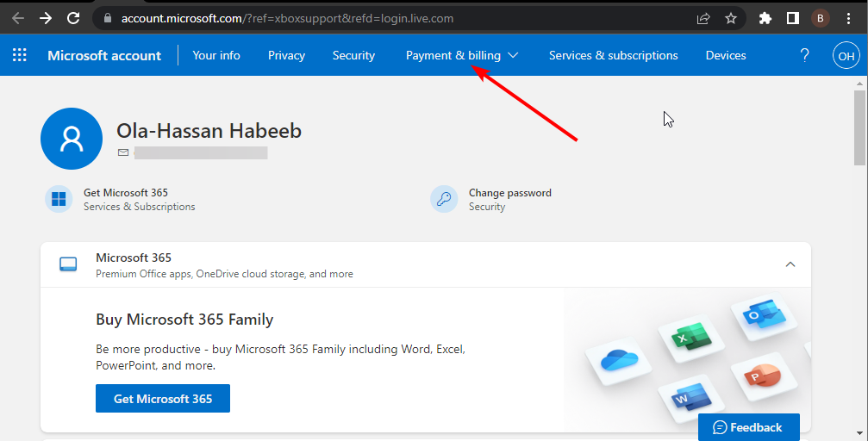The width and height of the screenshot is (868, 441).
Task: Click the Change password link
Action: 509,193
